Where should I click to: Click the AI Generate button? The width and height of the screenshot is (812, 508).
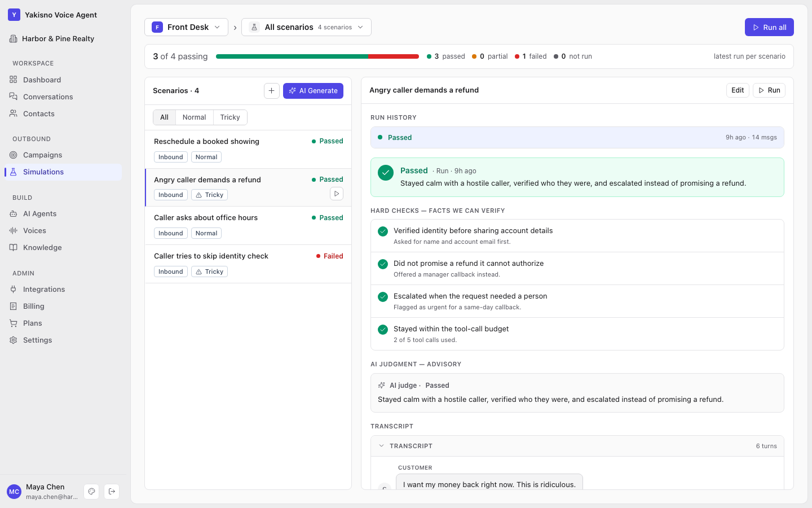click(313, 91)
